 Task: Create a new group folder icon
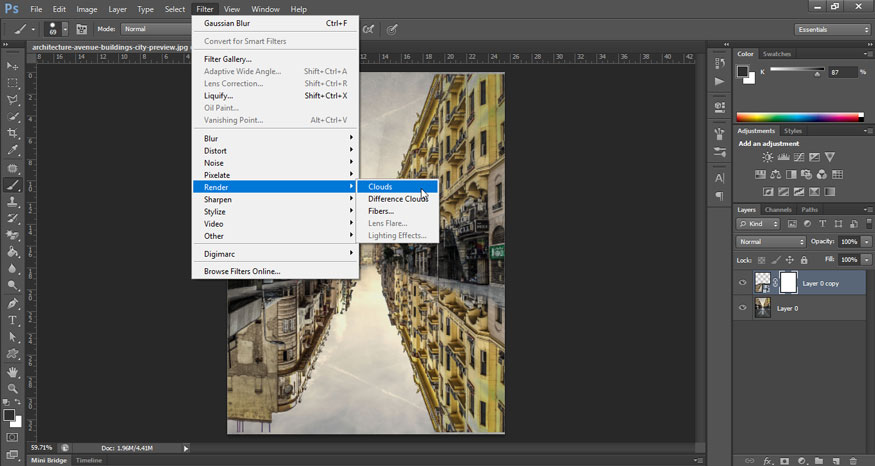[819, 461]
